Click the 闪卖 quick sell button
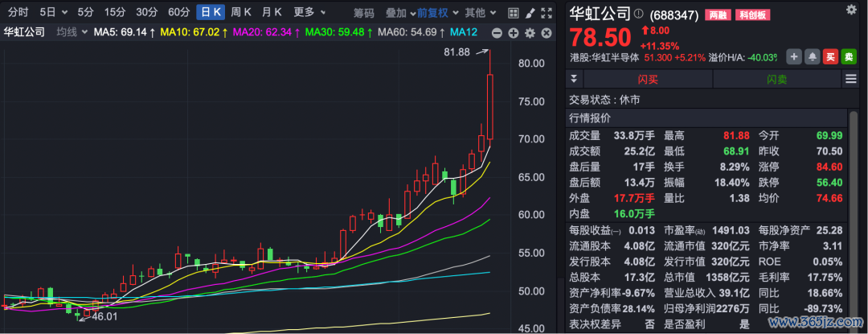Image resolution: width=868 pixels, height=334 pixels. point(776,79)
